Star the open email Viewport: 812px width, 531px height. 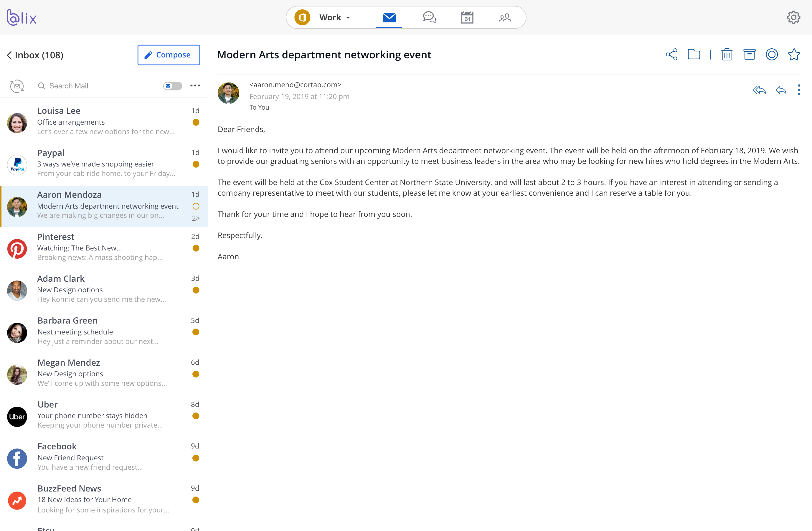(x=794, y=55)
